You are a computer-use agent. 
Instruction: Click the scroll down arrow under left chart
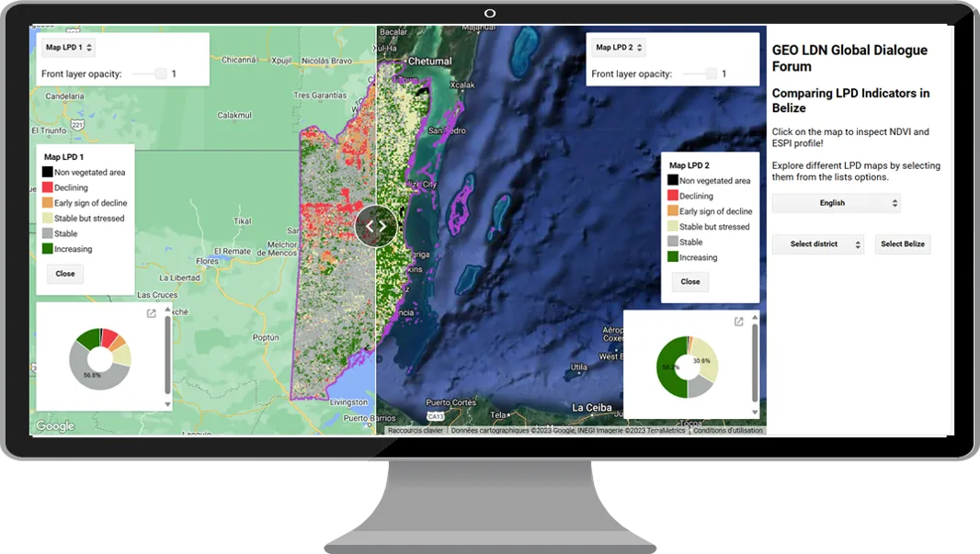167,403
